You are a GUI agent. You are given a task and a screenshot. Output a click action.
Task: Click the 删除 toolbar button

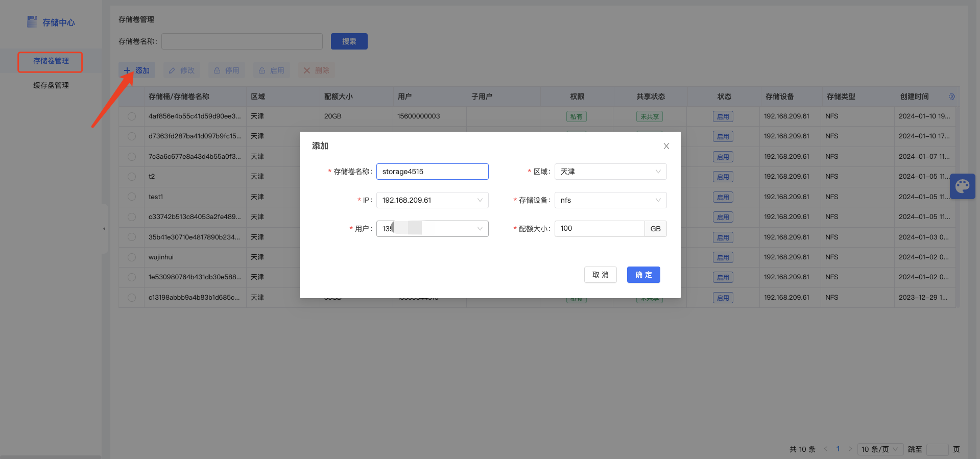(x=317, y=70)
